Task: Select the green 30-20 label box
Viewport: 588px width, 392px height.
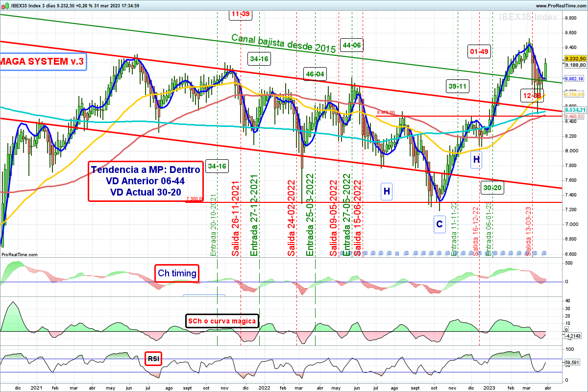Action: tap(491, 188)
